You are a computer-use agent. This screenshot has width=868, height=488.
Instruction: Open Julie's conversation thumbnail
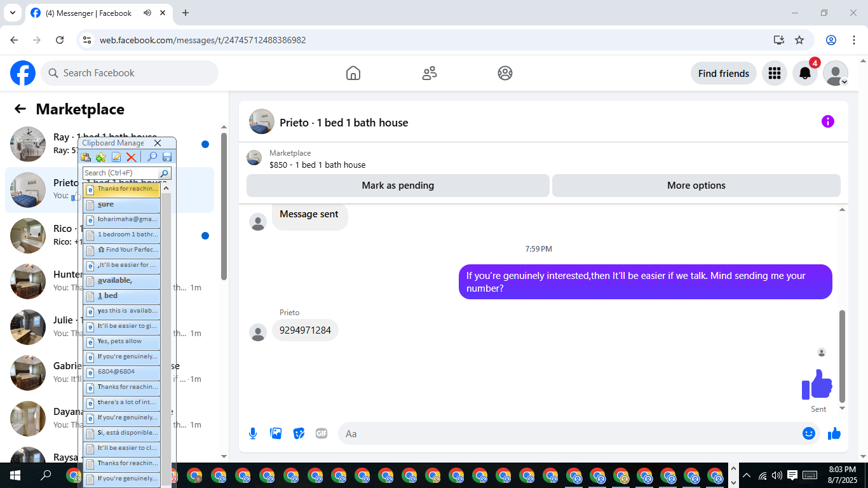click(28, 327)
